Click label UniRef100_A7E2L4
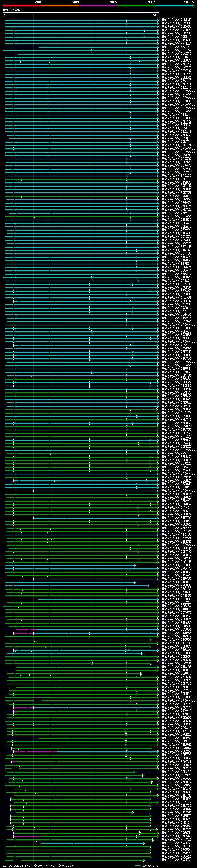 [177, 84]
